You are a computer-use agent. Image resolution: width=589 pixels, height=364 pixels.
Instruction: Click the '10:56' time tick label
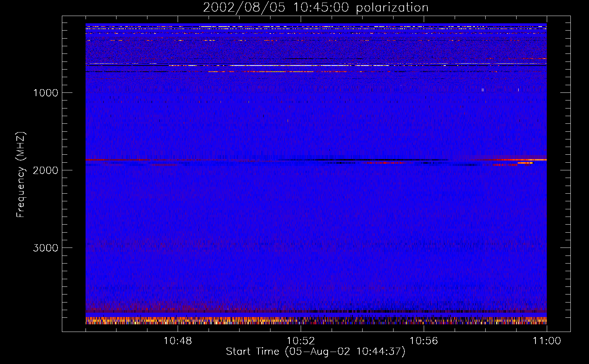[424, 341]
